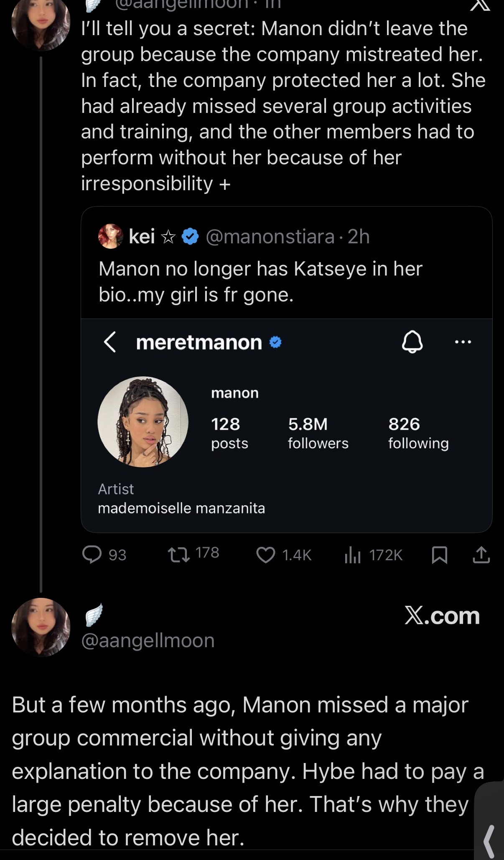Image resolution: width=504 pixels, height=860 pixels.
Task: Bookmark this tweet
Action: click(439, 555)
